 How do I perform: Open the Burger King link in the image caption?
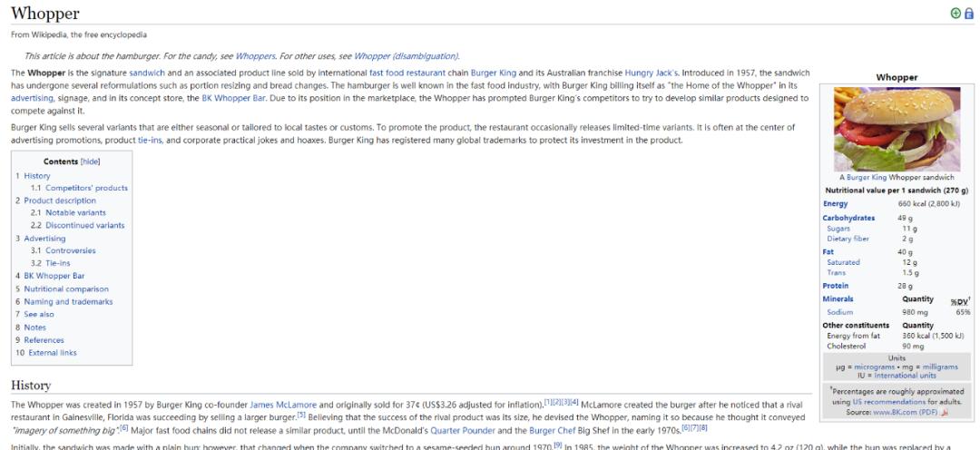pos(867,178)
